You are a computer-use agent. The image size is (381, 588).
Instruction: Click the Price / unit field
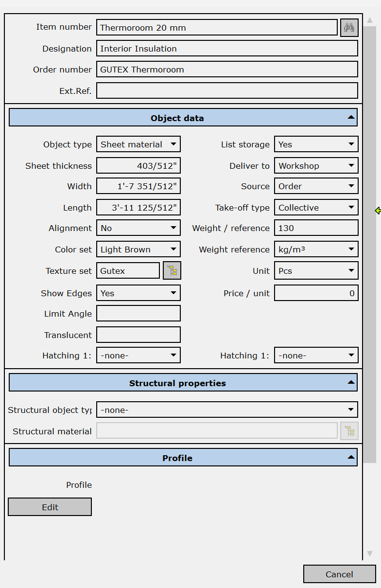click(x=316, y=293)
